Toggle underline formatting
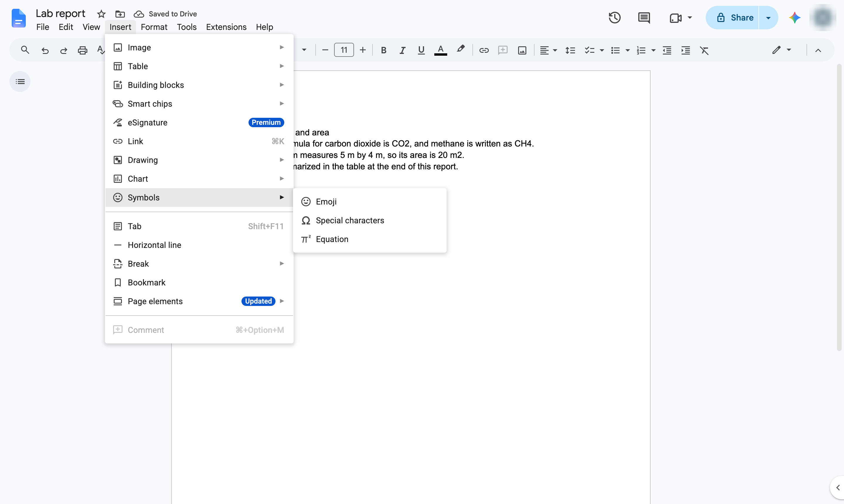This screenshot has width=844, height=504. tap(421, 50)
